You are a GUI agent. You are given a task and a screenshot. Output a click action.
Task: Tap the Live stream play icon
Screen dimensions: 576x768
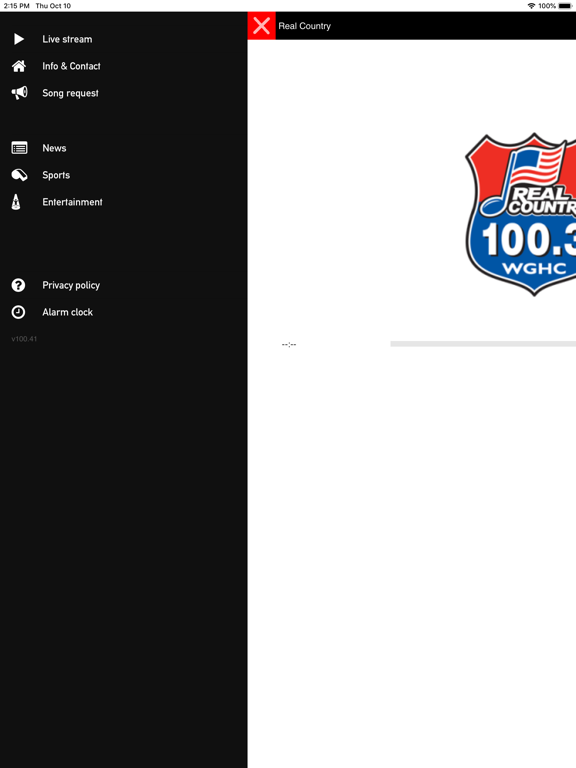pyautogui.click(x=19, y=39)
